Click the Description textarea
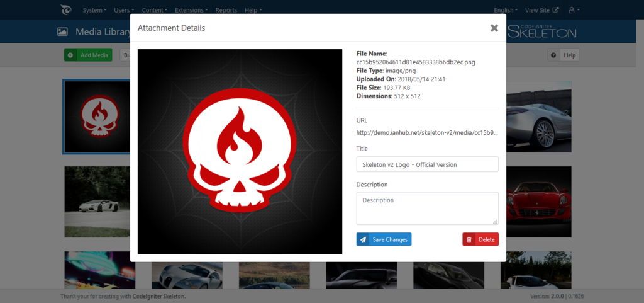Viewport: 644px width, 303px height. [427, 209]
